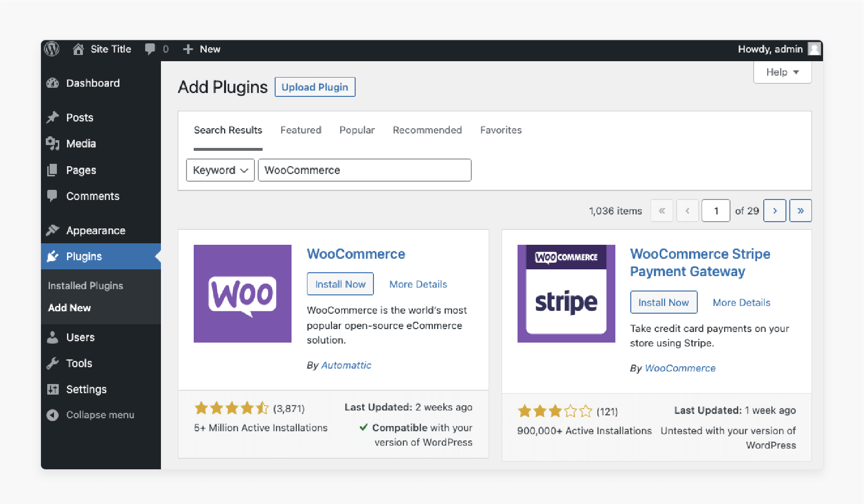Click the Comments speech bubble sidebar icon

[x=52, y=196]
